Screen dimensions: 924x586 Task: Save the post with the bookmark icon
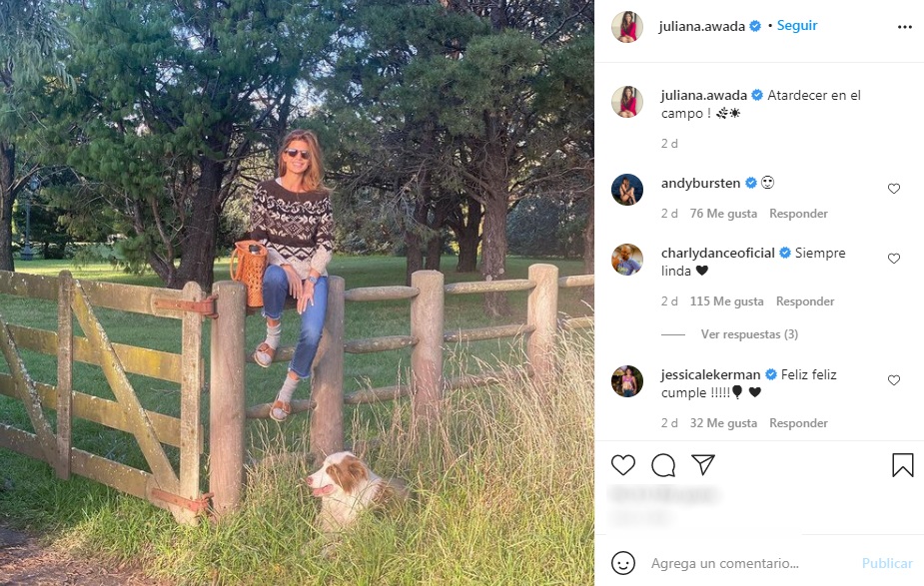902,465
